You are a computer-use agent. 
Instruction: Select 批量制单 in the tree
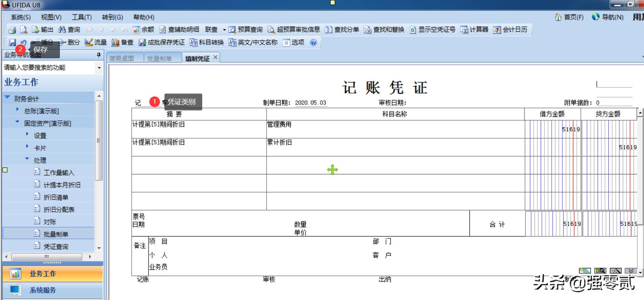click(49, 234)
